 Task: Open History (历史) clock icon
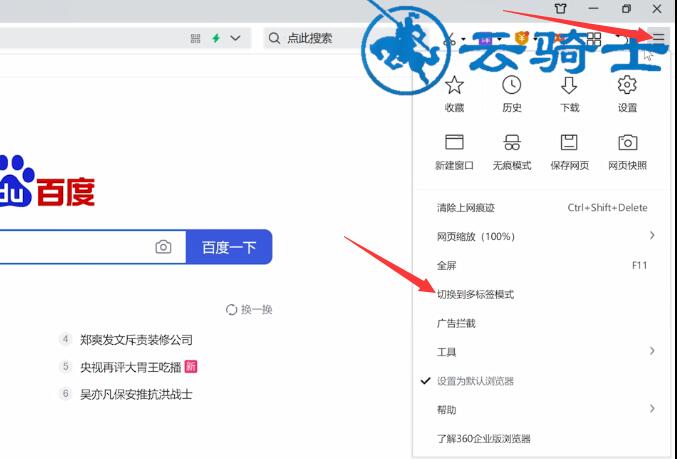pos(512,85)
